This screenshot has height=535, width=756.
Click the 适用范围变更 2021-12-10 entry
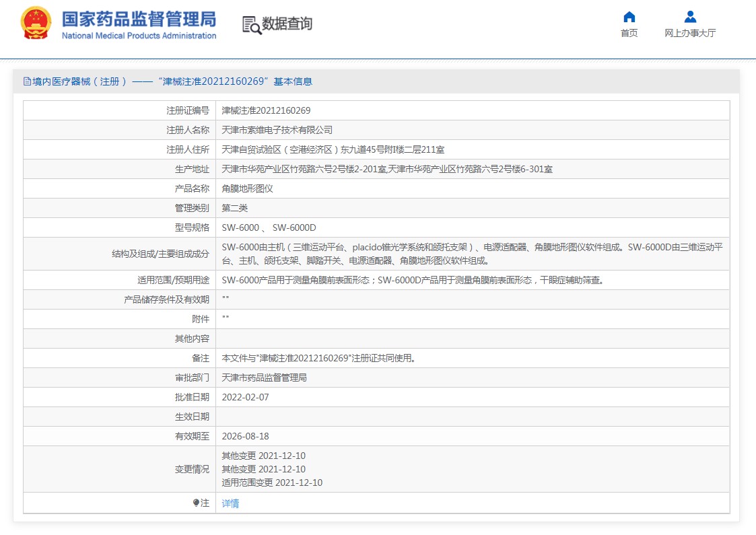pyautogui.click(x=272, y=483)
